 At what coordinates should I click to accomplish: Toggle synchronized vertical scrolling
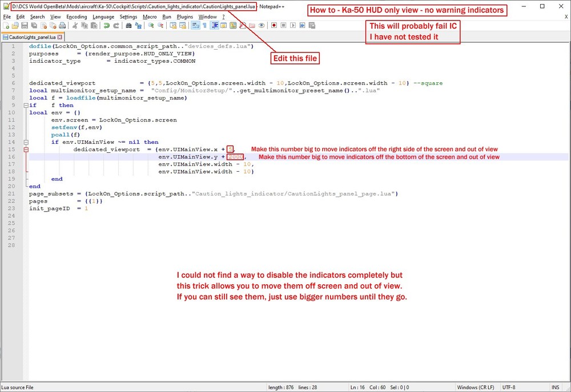click(x=174, y=26)
